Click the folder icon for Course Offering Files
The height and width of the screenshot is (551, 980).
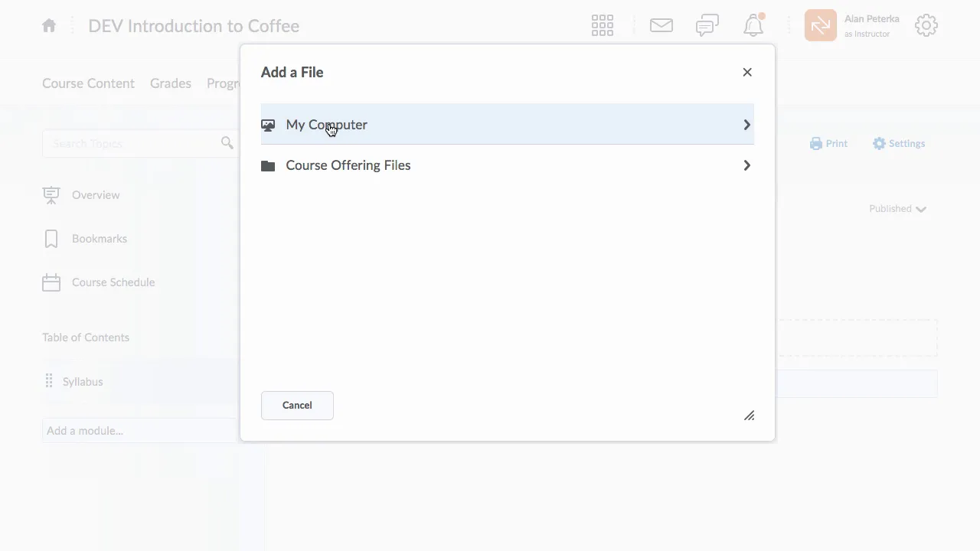268,166
